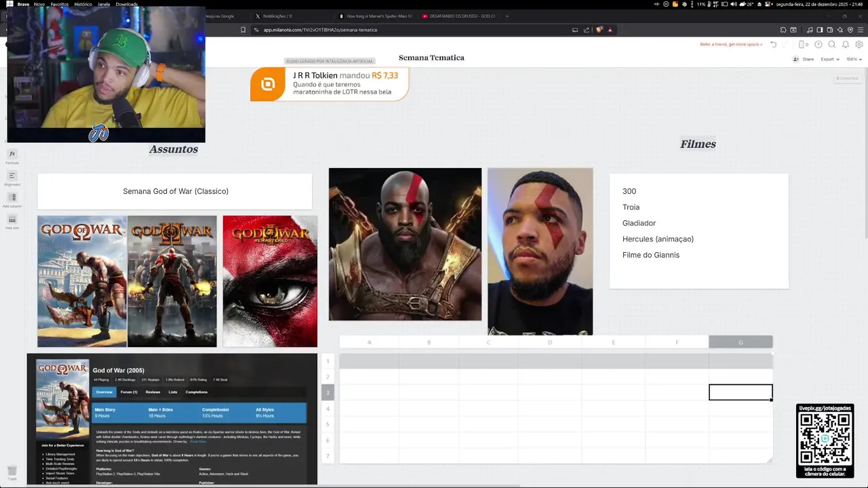Select the Formula tool in the sidebar

click(x=12, y=156)
